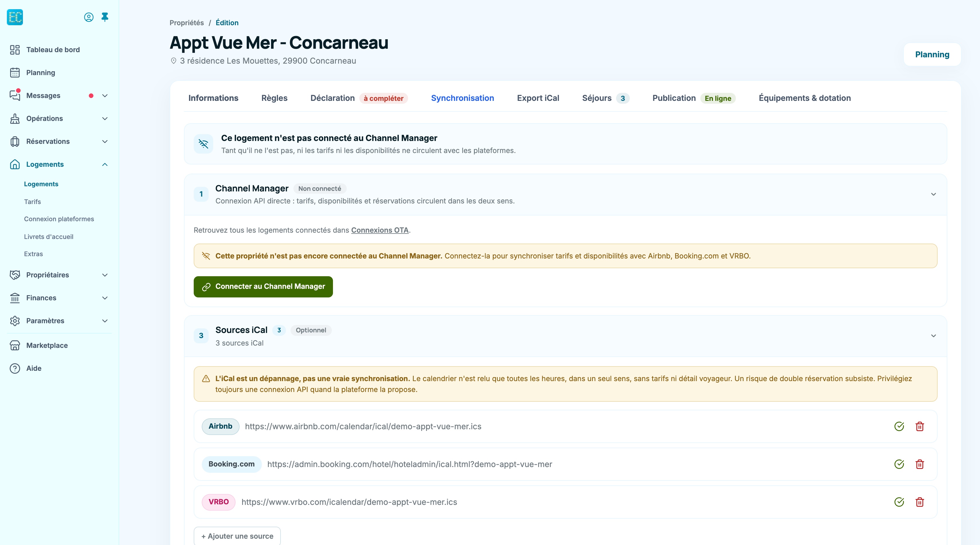Expand the Finances menu chevron
Viewport: 980px width, 545px height.
[105, 298]
